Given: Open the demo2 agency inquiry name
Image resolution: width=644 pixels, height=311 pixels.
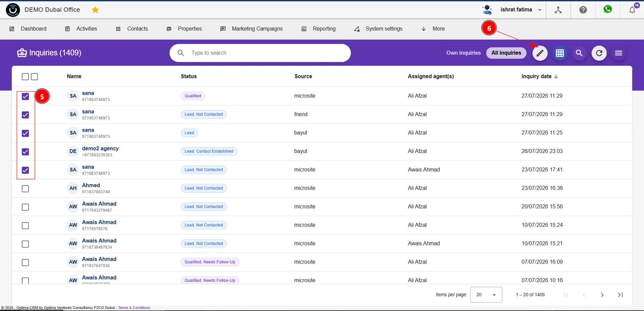Looking at the screenshot, I should [x=100, y=148].
